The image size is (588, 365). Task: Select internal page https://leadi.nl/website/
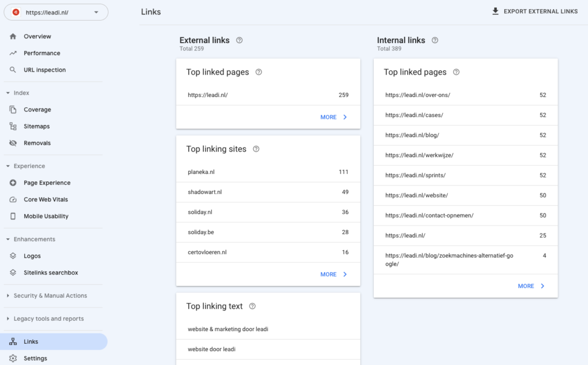pyautogui.click(x=466, y=195)
